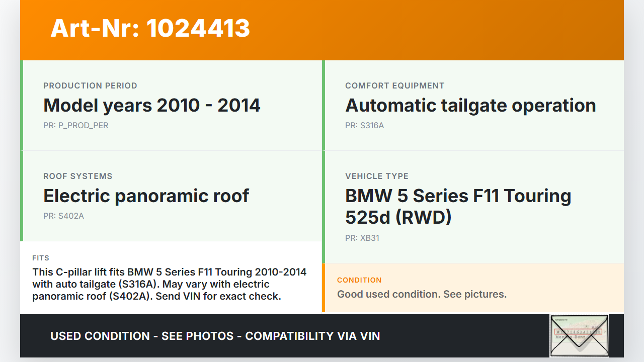Click the Art-Nr: 1024413 heading
This screenshot has width=644, height=362.
point(150,28)
